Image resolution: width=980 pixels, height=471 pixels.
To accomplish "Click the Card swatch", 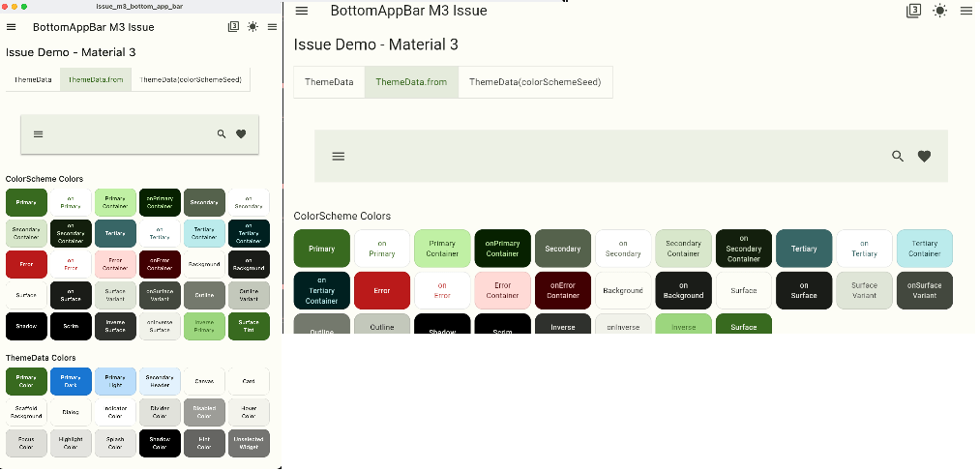I will 249,381.
